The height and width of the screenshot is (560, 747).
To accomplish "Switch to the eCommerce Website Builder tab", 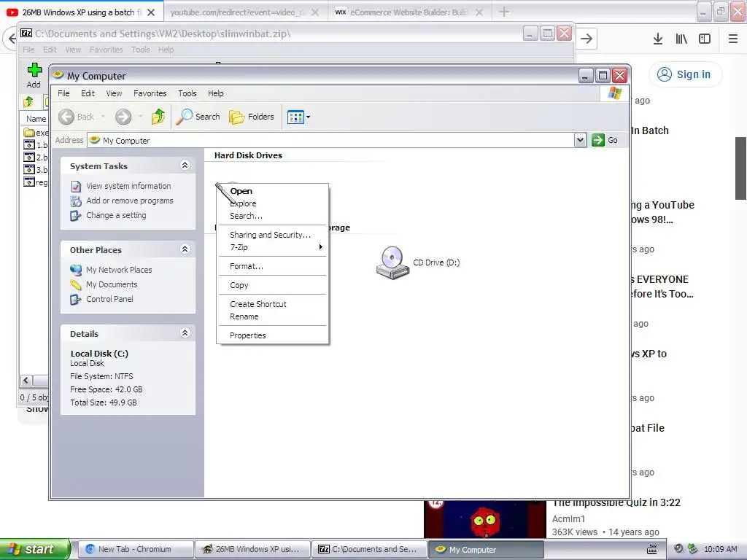I will coord(409,12).
